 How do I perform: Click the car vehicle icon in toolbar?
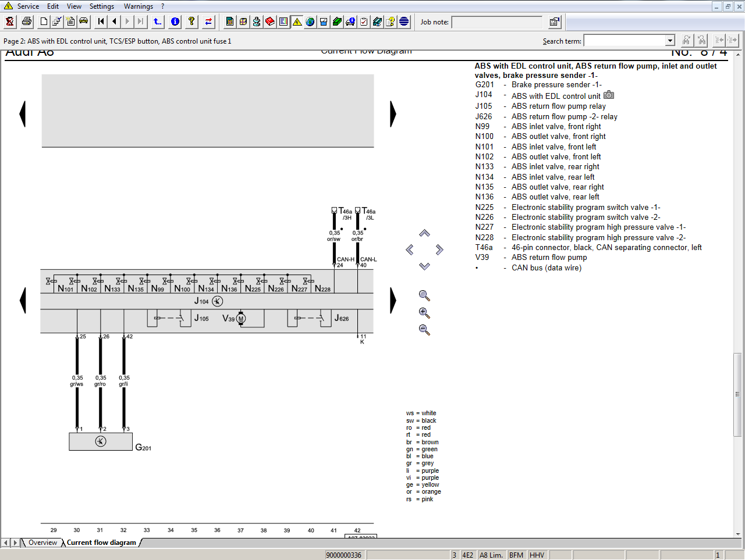(84, 22)
